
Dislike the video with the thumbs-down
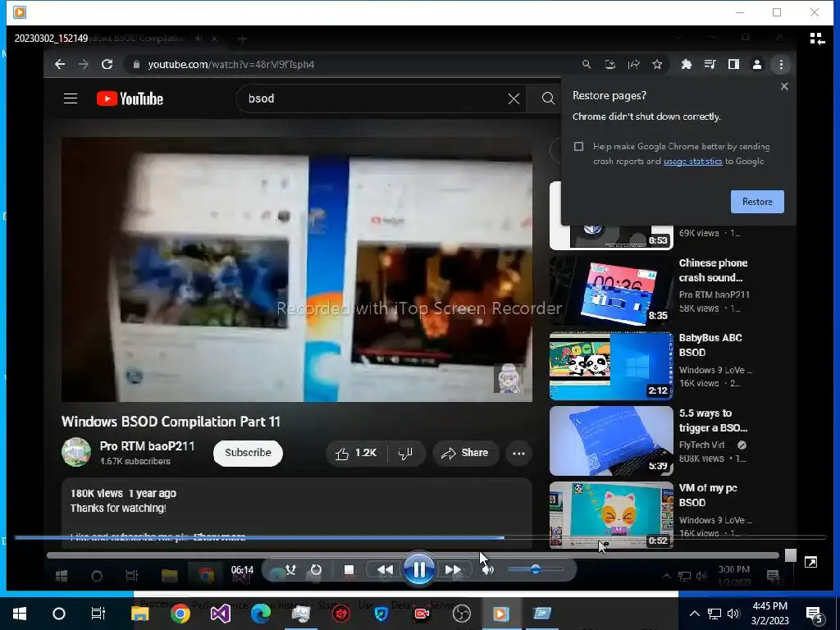click(405, 453)
